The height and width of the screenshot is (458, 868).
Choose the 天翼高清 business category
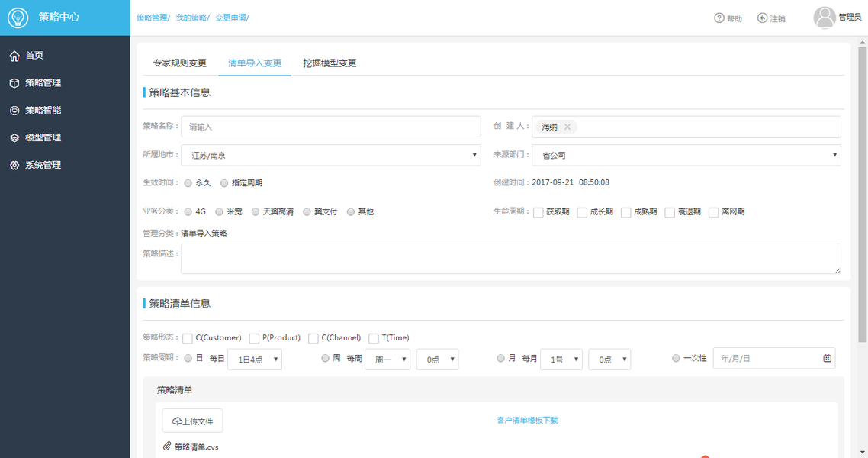[256, 212]
